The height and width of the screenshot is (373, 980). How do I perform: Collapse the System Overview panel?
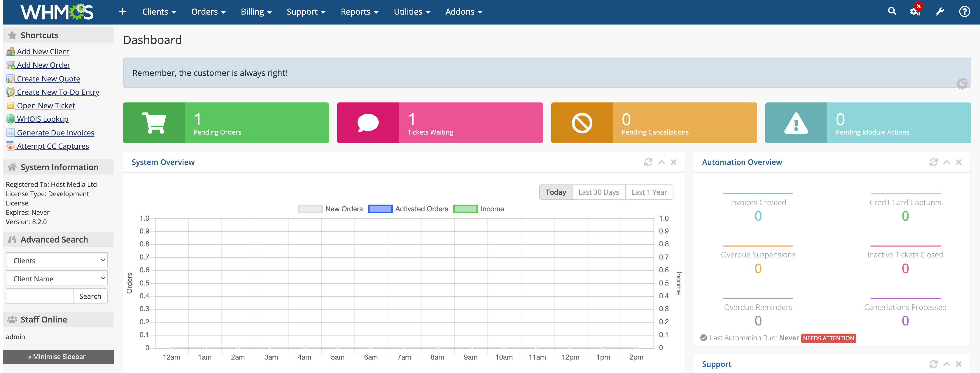point(661,163)
